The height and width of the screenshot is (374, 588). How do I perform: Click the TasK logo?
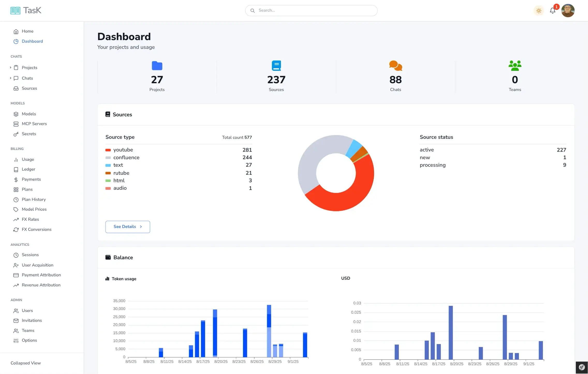(x=26, y=10)
